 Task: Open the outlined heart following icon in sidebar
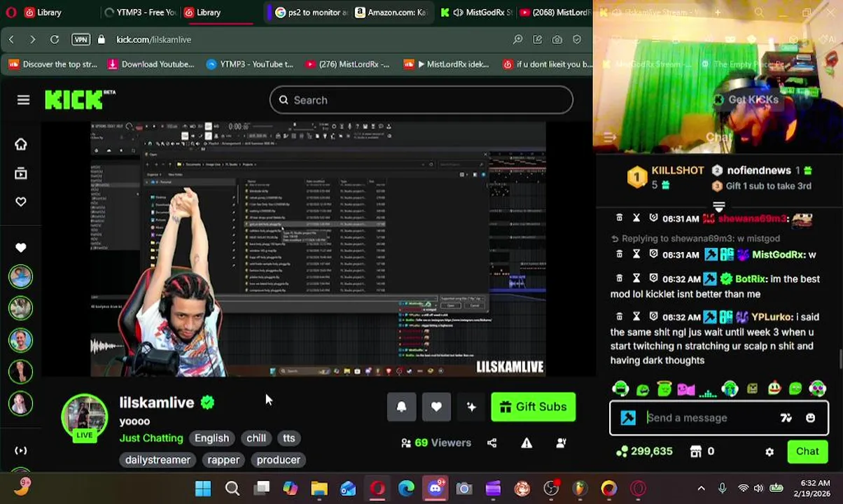point(21,202)
